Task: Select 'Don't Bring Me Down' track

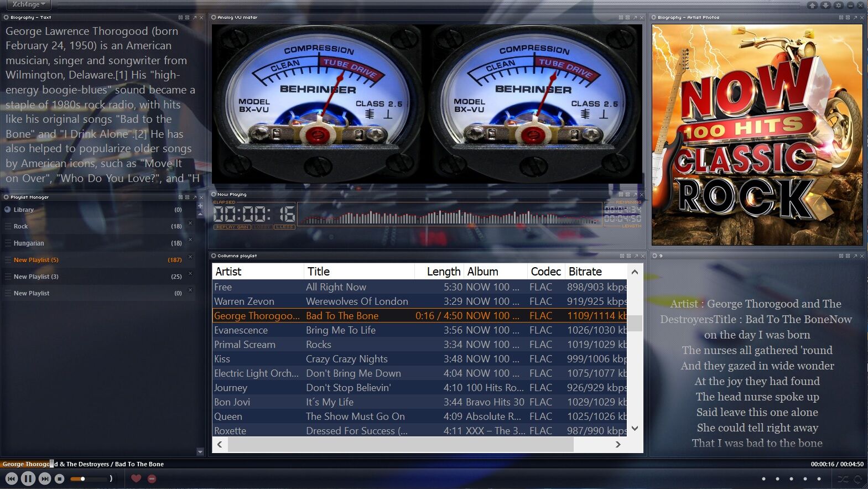Action: [420, 373]
